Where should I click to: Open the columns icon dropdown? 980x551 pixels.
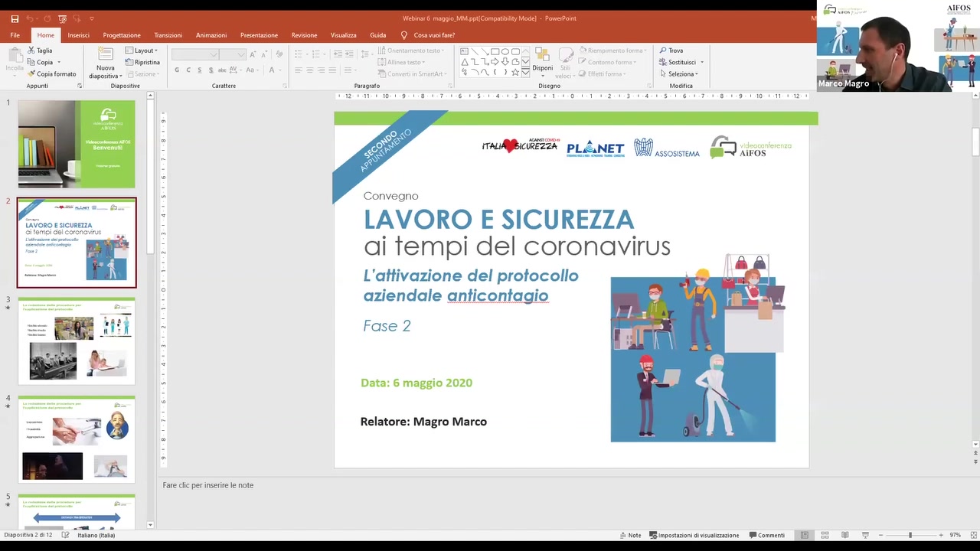click(350, 70)
